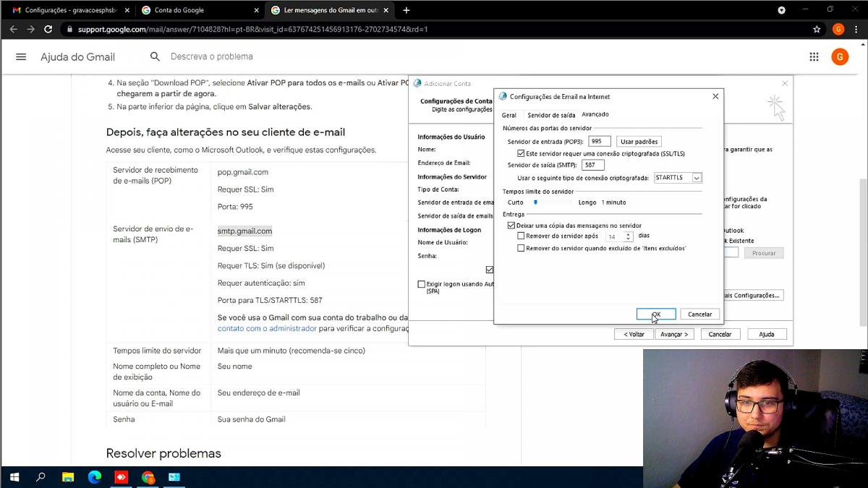Viewport: 868px width, 488px height.
Task: Switch to the Geral tab
Action: click(509, 115)
